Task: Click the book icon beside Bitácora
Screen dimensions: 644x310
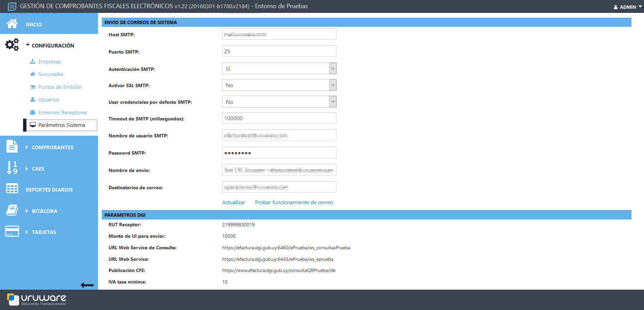Action: tap(12, 210)
